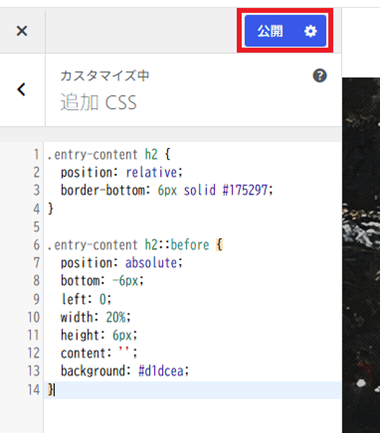
Task: Click the 追加 CSS section heading
Action: (x=98, y=102)
